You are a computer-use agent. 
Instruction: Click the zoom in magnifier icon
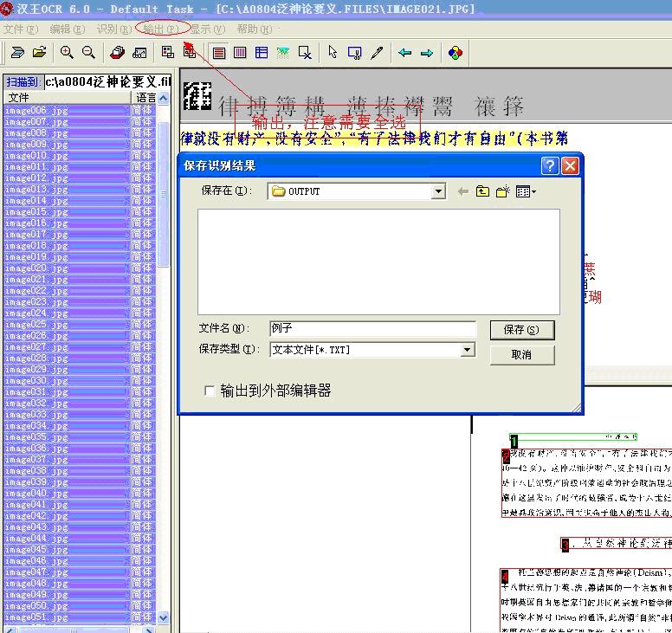67,53
